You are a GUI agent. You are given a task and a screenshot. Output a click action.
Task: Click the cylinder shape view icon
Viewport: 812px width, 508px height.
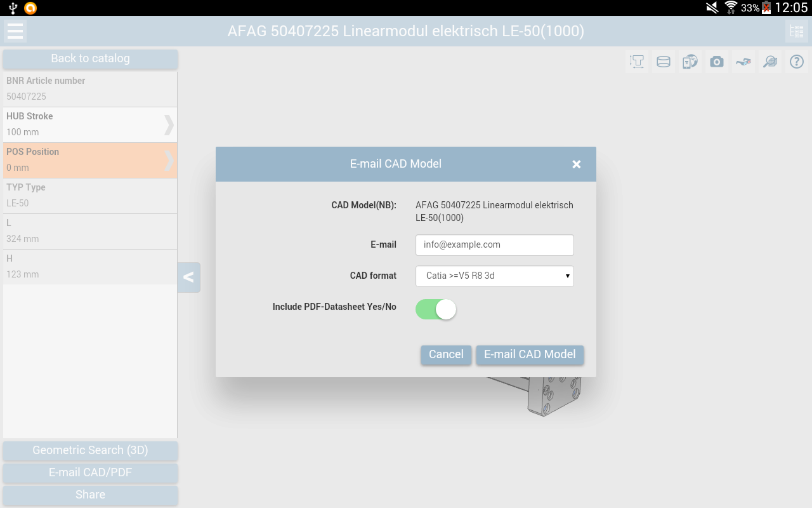coord(664,62)
